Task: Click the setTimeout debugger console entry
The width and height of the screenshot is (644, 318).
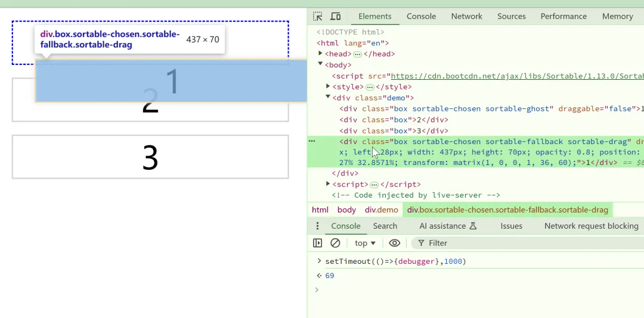Action: pos(395,261)
